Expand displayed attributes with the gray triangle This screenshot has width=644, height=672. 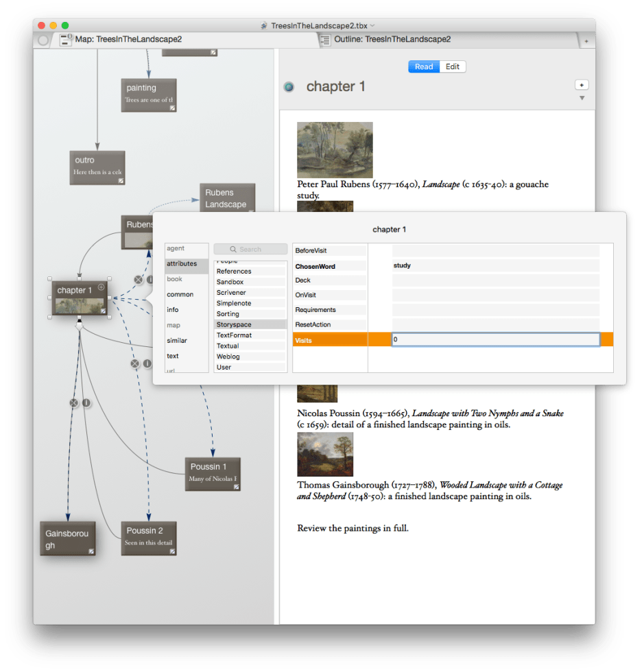[x=582, y=98]
